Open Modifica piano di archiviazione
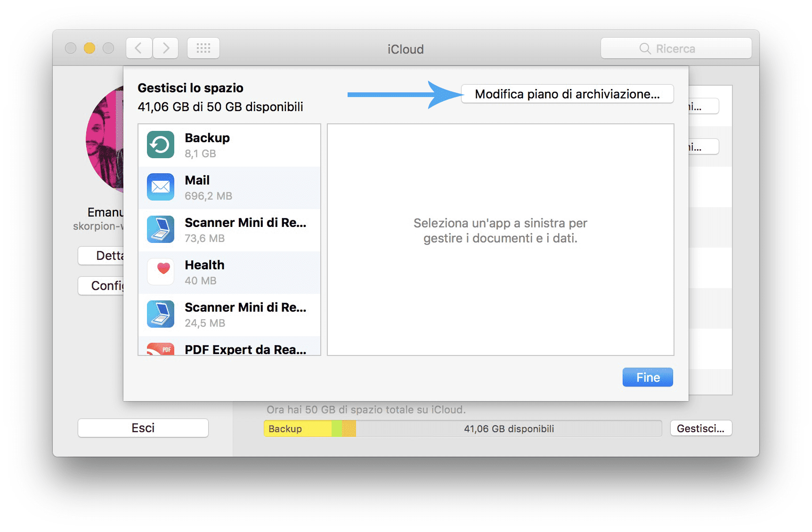This screenshot has width=812, height=532. pyautogui.click(x=567, y=94)
